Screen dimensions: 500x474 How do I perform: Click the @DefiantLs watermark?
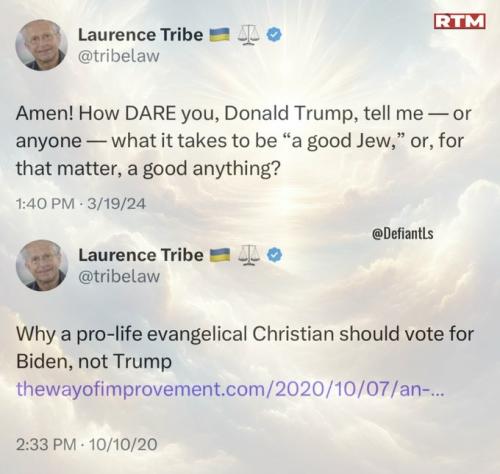pos(403,233)
